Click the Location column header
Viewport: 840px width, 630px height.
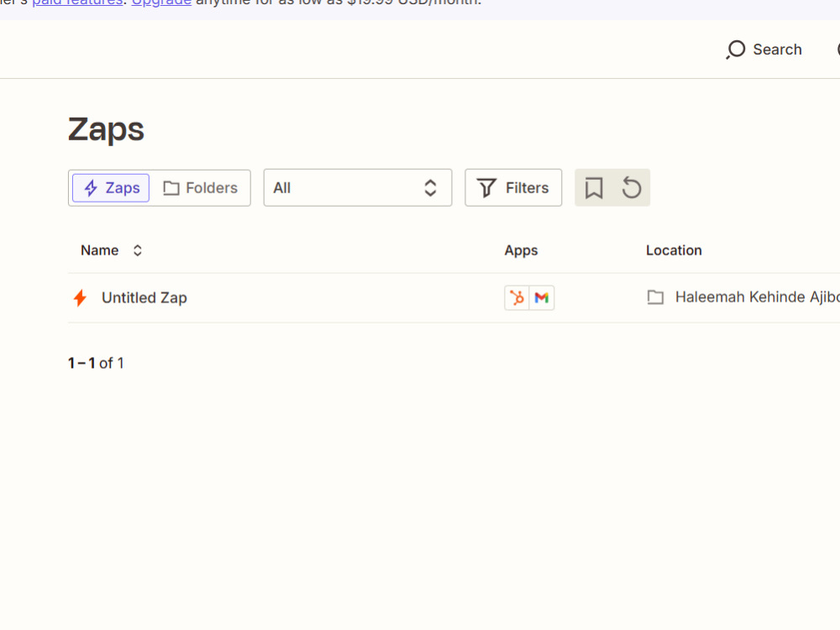pyautogui.click(x=674, y=250)
